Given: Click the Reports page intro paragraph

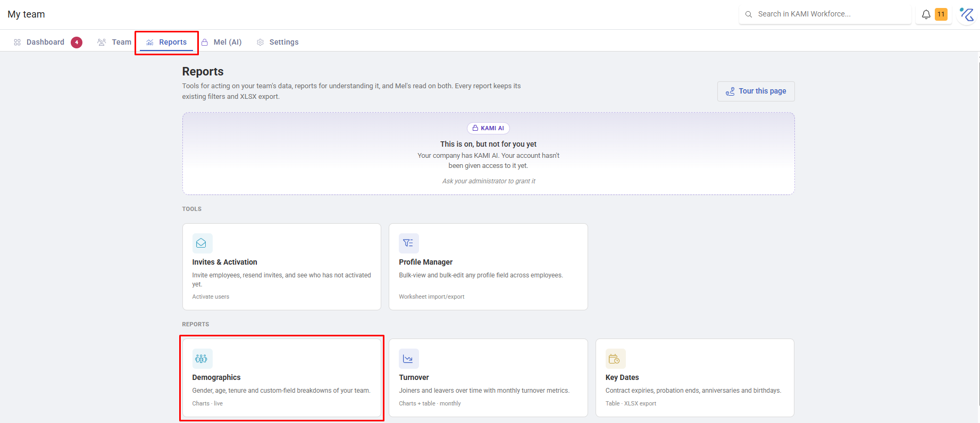Looking at the screenshot, I should [x=351, y=91].
